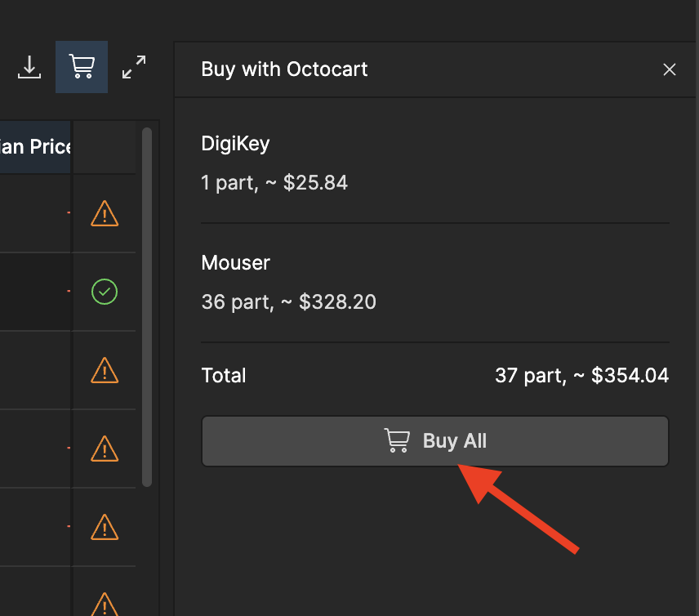Click the warning icon in the fifth row
Screen dimensions: 699x616
tap(105, 528)
